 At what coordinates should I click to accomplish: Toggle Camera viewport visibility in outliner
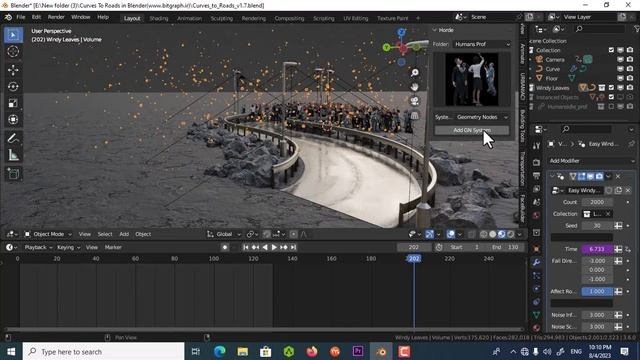click(x=621, y=59)
